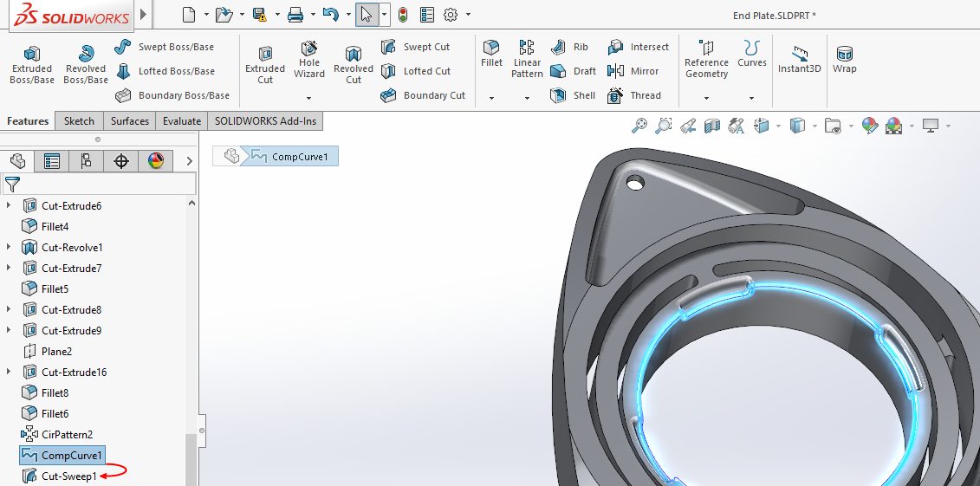
Task: Select the Boundary Cut tool
Action: pos(423,95)
